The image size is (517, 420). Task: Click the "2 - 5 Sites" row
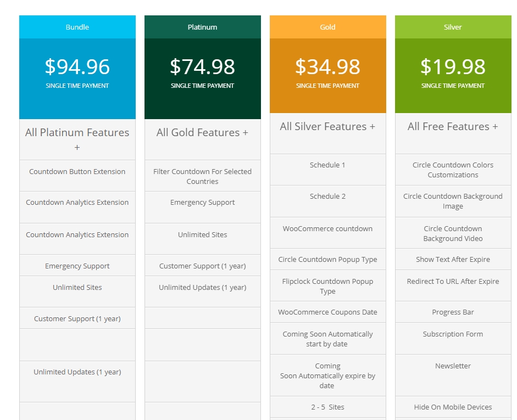point(328,407)
